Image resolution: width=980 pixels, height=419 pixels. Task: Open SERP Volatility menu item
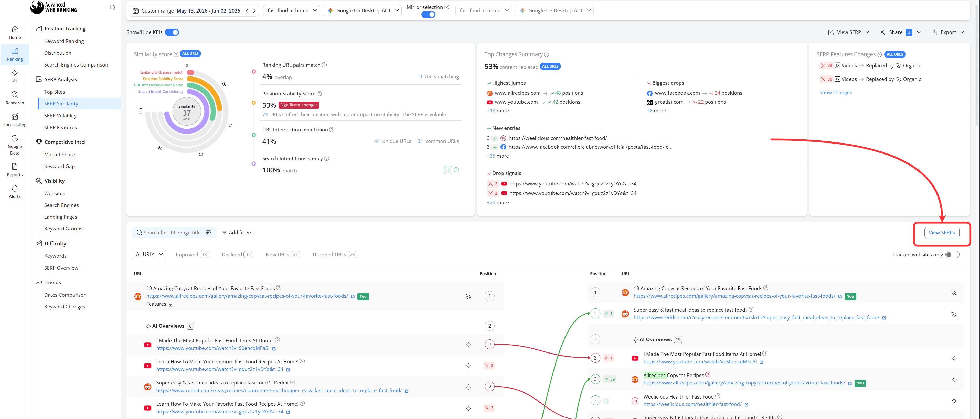(x=60, y=116)
